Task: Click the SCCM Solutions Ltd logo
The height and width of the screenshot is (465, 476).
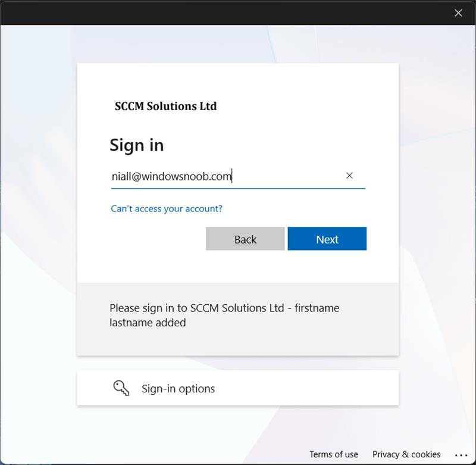Action: pos(165,107)
